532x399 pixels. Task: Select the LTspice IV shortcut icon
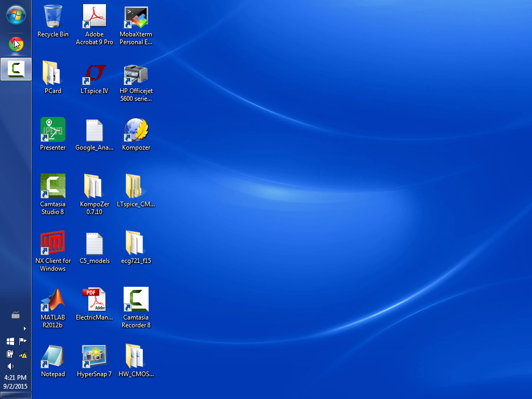tap(95, 74)
